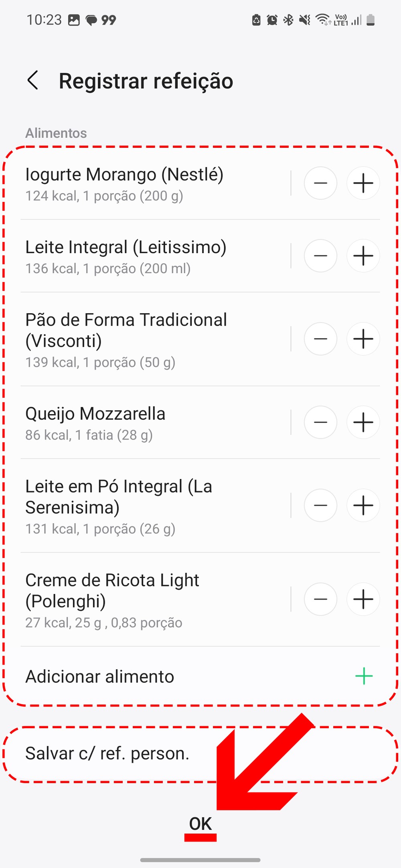Increase Iogurte Morango (Nestlé) portion

[x=363, y=183]
